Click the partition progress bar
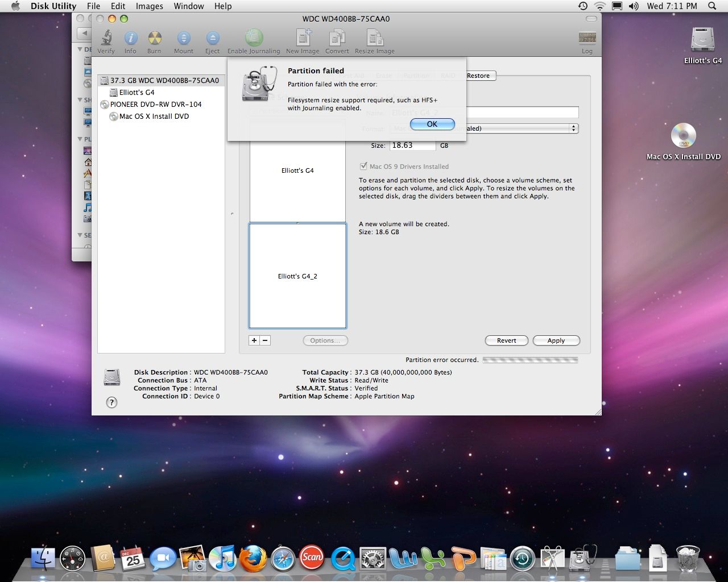The width and height of the screenshot is (728, 582). [530, 360]
